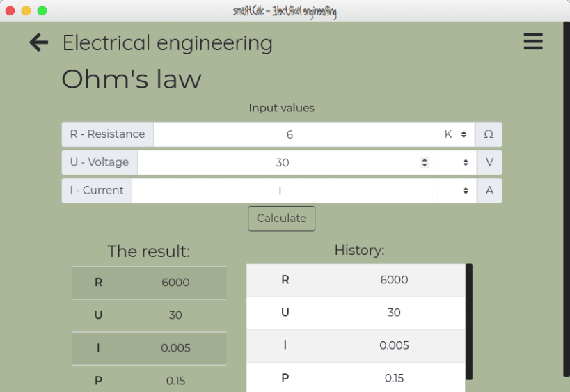Click the R - Resistance label
This screenshot has width=570, height=392.
coord(108,134)
